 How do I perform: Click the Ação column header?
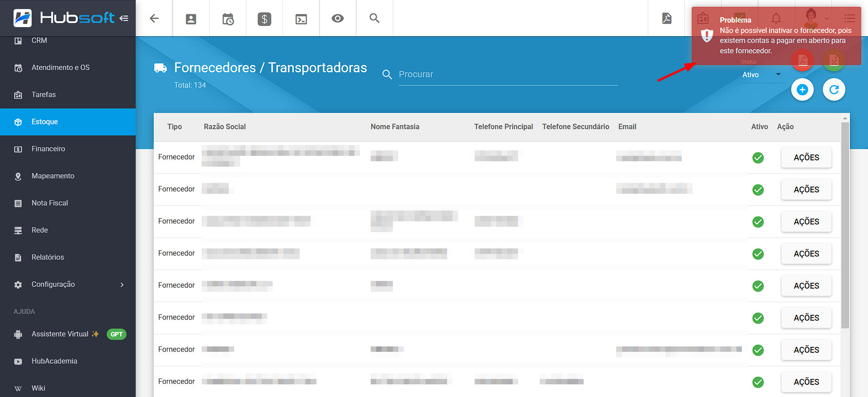pos(785,127)
